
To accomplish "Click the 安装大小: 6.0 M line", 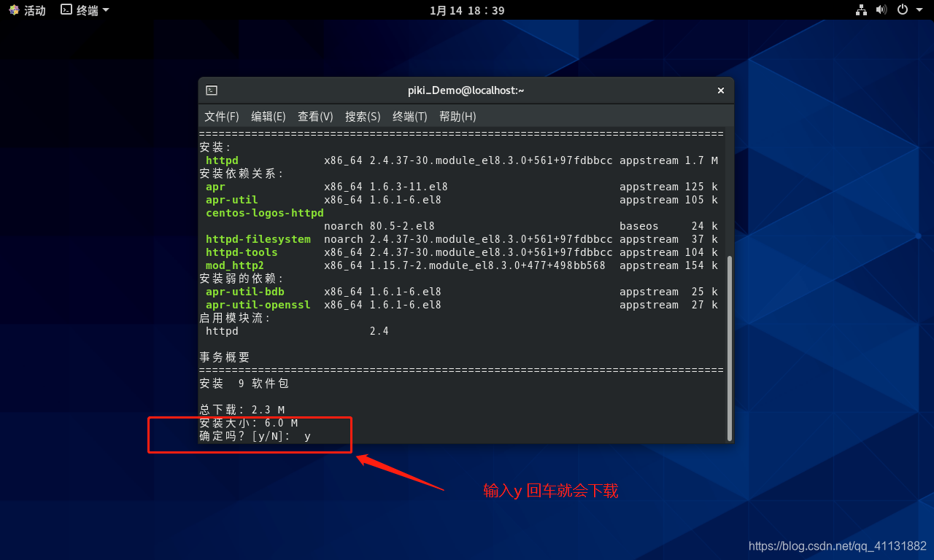I will 248,423.
